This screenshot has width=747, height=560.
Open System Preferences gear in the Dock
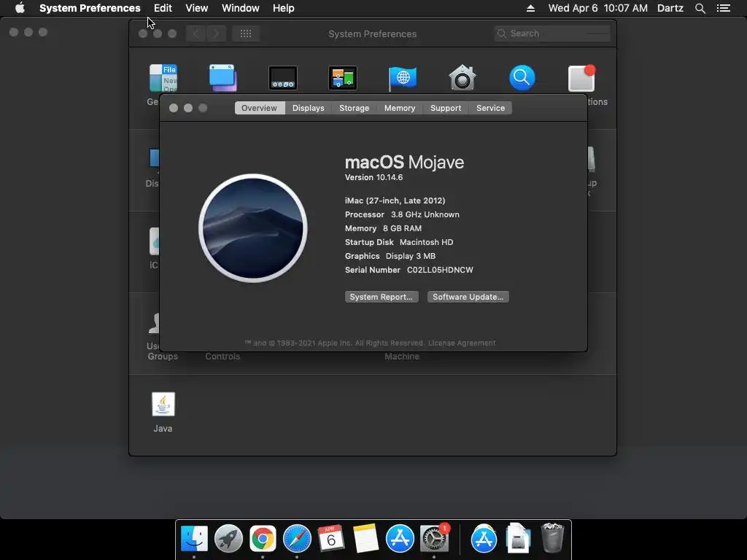[434, 539]
